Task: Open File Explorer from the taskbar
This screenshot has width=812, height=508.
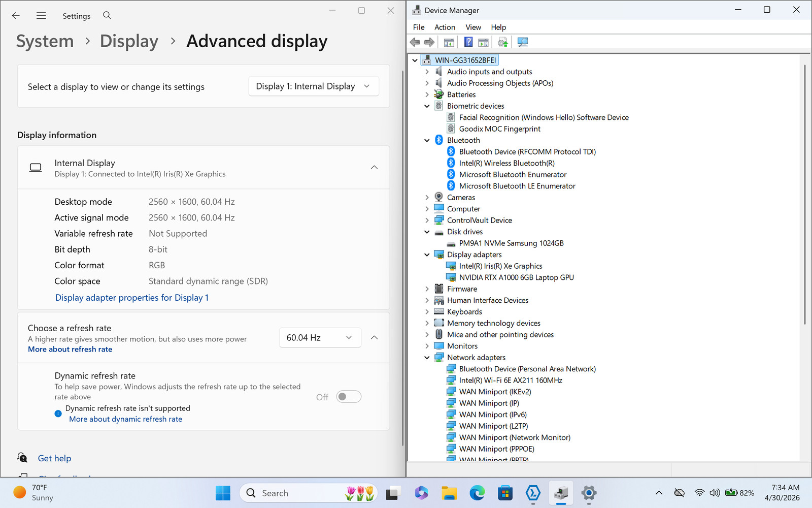Action: (449, 493)
